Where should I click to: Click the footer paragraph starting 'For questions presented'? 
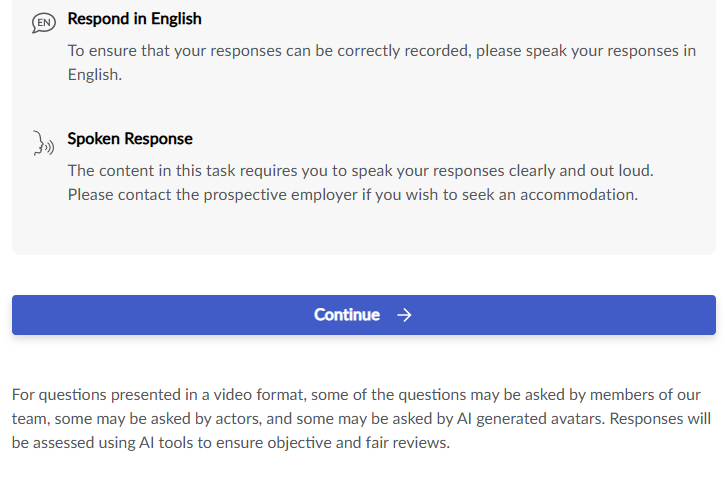(x=361, y=418)
